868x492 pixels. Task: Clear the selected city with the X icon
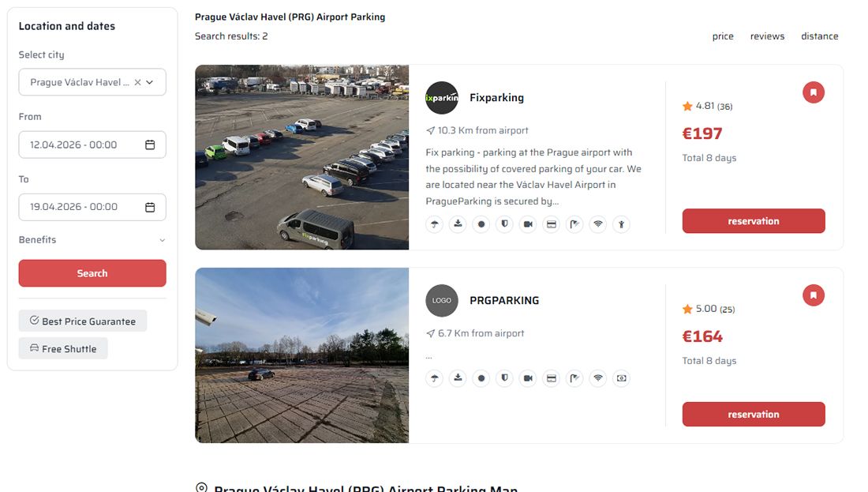(137, 82)
